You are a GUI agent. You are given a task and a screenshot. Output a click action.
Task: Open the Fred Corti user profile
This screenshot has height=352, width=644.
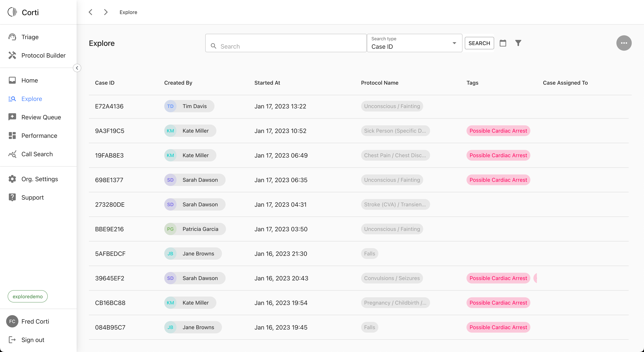[x=35, y=321]
